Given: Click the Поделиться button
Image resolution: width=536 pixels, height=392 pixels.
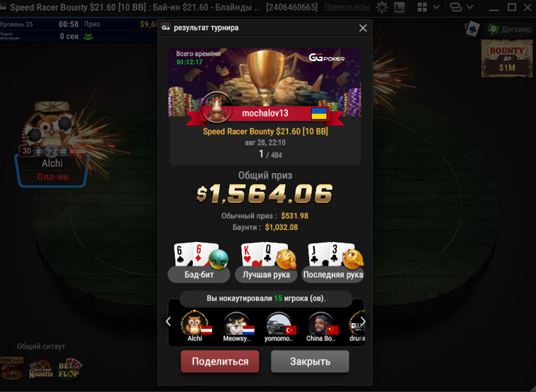Looking at the screenshot, I should pyautogui.click(x=220, y=361).
